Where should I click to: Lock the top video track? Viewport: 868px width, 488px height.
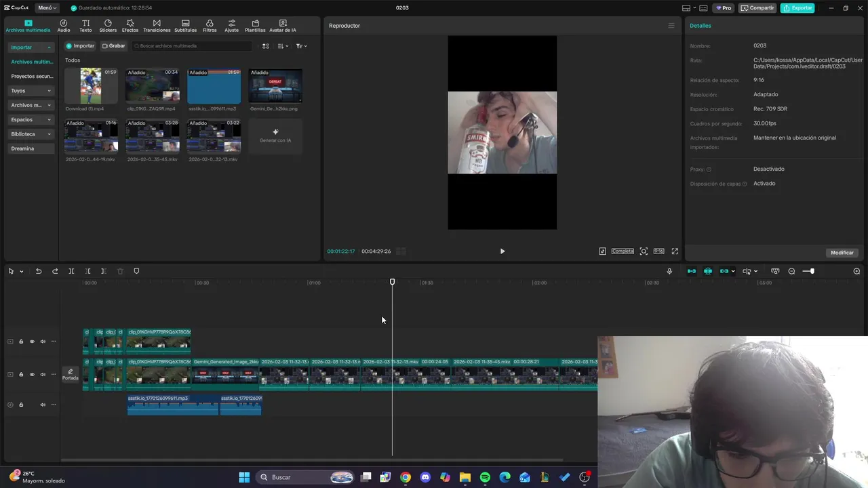21,342
